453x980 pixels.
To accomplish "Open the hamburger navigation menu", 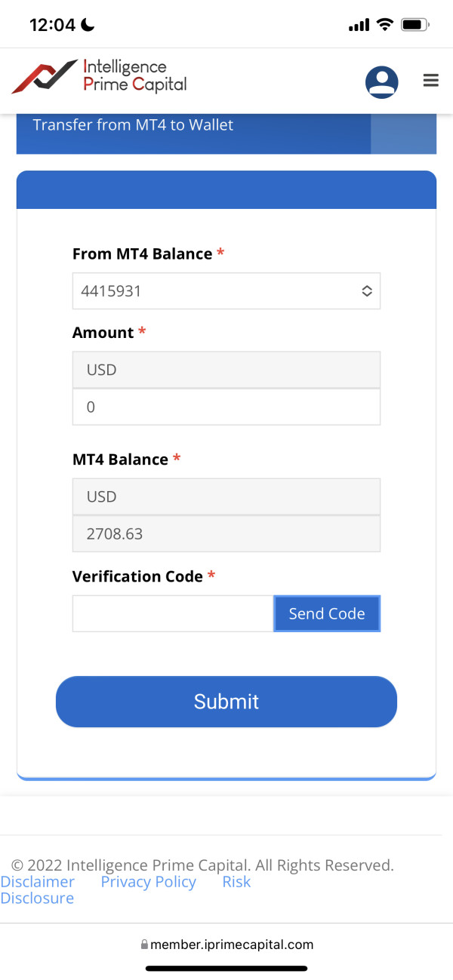I will 431,80.
